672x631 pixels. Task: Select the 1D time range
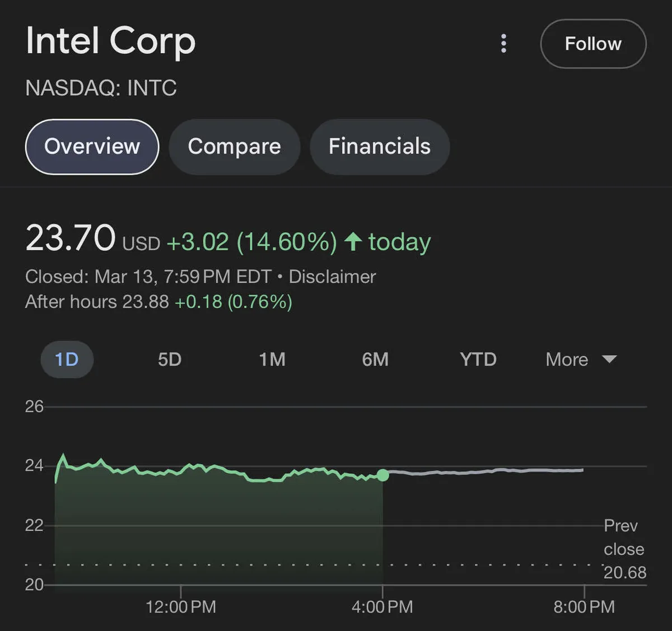[x=67, y=359]
